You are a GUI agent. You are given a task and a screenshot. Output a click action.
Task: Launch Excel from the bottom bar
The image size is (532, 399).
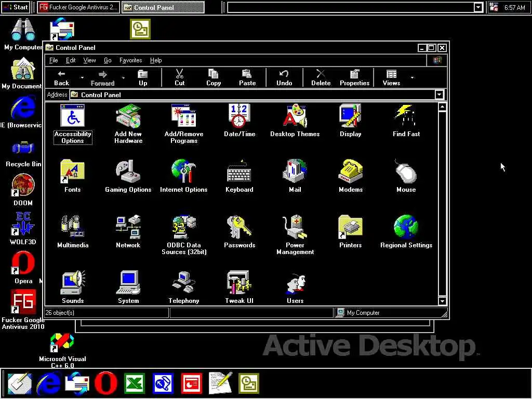pos(135,383)
